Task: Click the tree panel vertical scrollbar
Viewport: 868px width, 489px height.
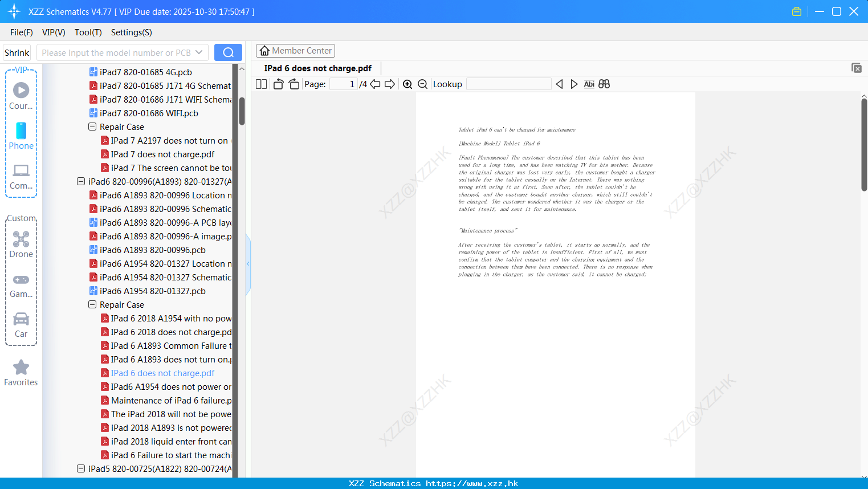Action: [x=242, y=111]
